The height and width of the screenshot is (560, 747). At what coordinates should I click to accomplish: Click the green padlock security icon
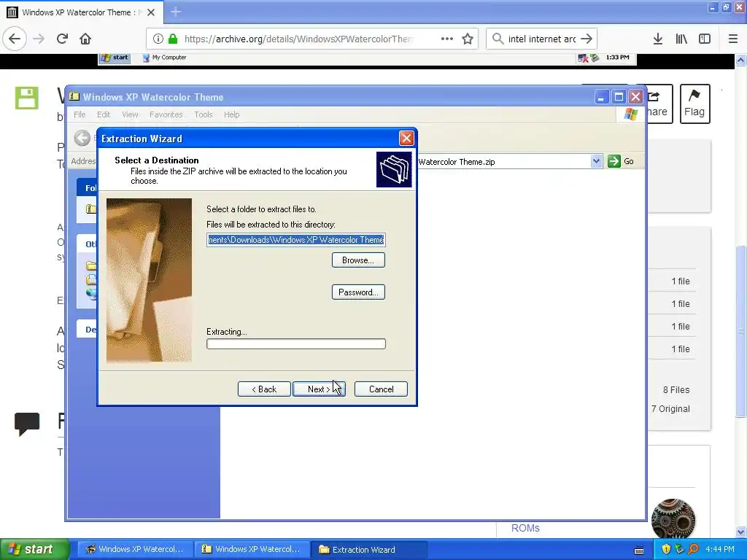tap(173, 39)
